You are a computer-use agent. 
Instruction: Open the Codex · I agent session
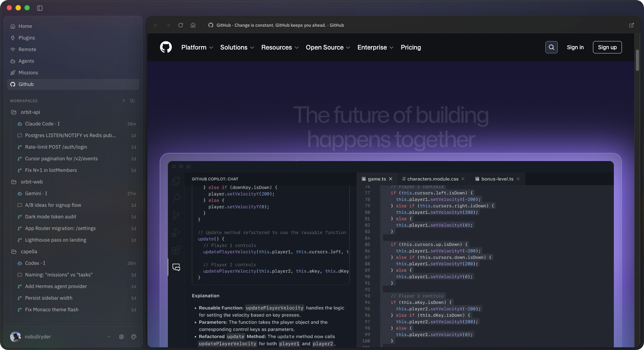coord(76,263)
